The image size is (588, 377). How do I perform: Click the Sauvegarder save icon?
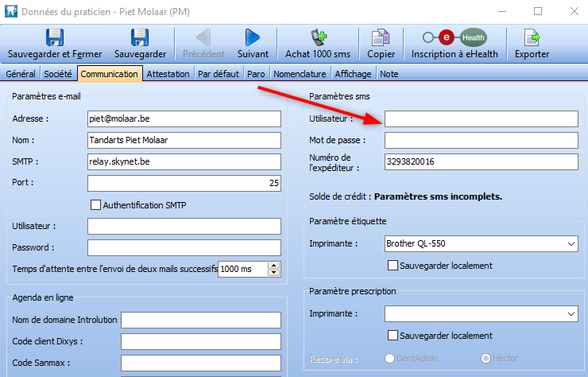(140, 37)
